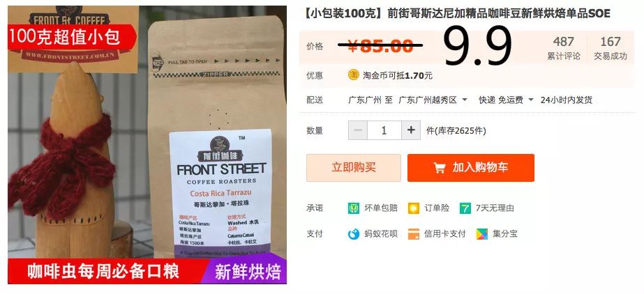644x294 pixels.
Task: Click the 蚂蚁花呗 payment icon
Action: point(354,234)
